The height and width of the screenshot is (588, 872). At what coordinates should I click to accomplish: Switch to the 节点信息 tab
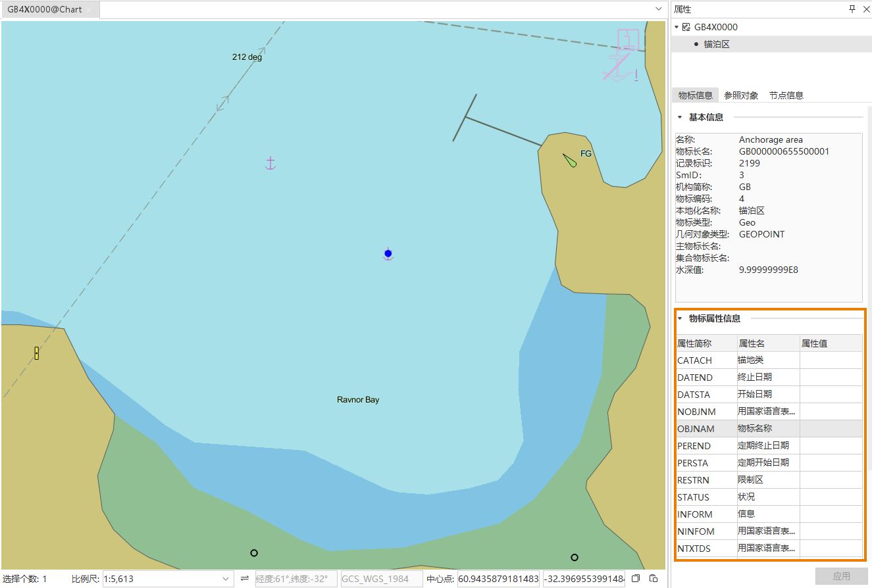pos(786,95)
